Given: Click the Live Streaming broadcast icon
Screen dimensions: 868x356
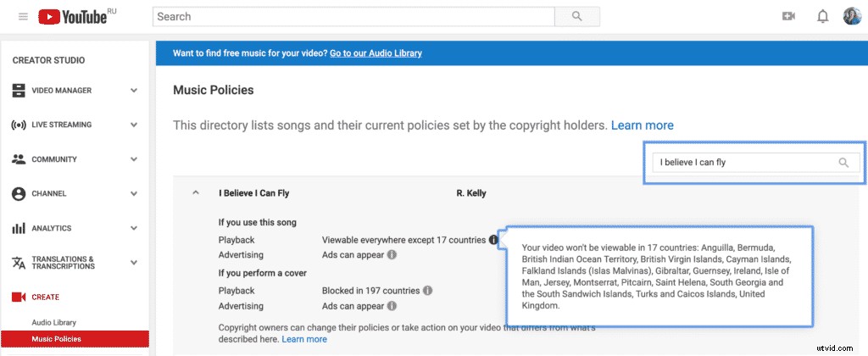Looking at the screenshot, I should [19, 125].
